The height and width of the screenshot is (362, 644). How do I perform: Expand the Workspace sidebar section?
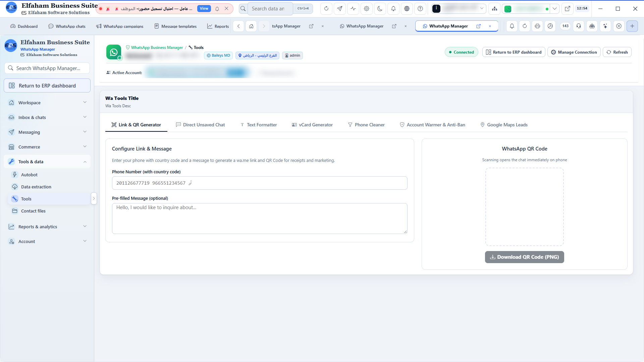pyautogui.click(x=47, y=103)
